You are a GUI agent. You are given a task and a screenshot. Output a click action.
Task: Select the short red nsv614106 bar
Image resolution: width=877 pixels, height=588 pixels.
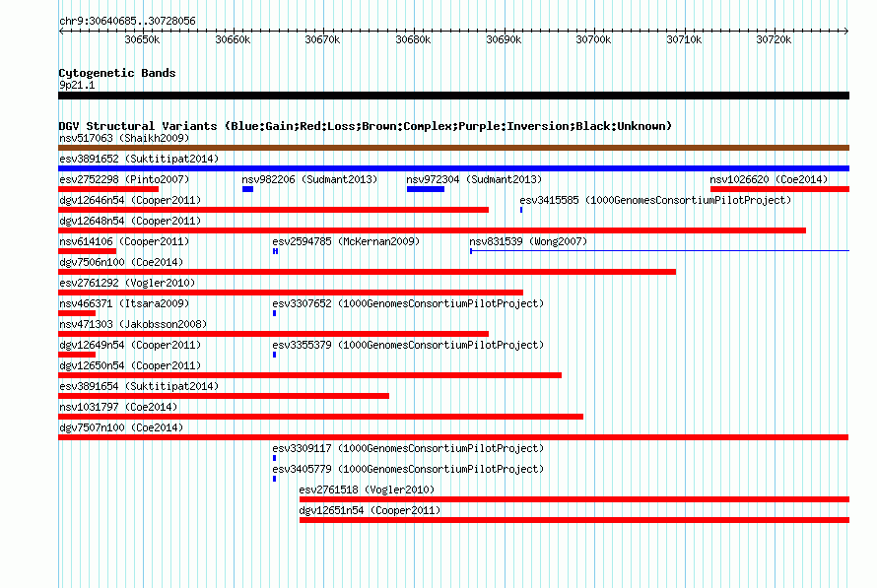point(88,251)
